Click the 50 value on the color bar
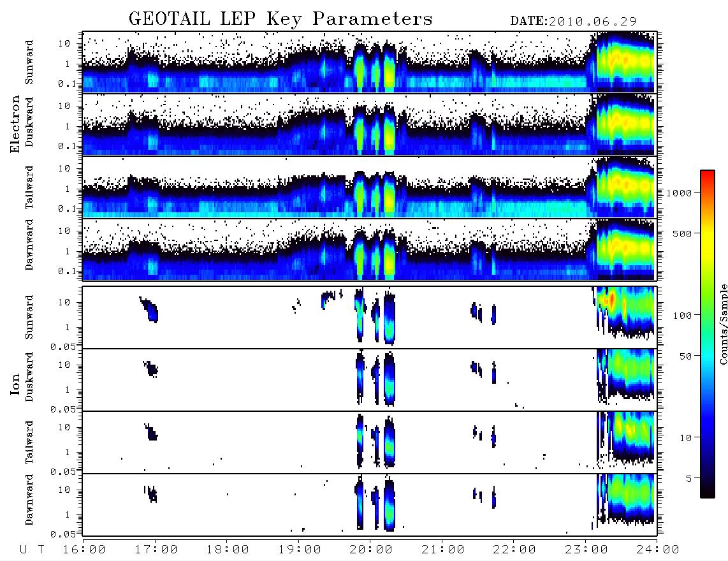Image resolution: width=728 pixels, height=561 pixels. coord(685,356)
